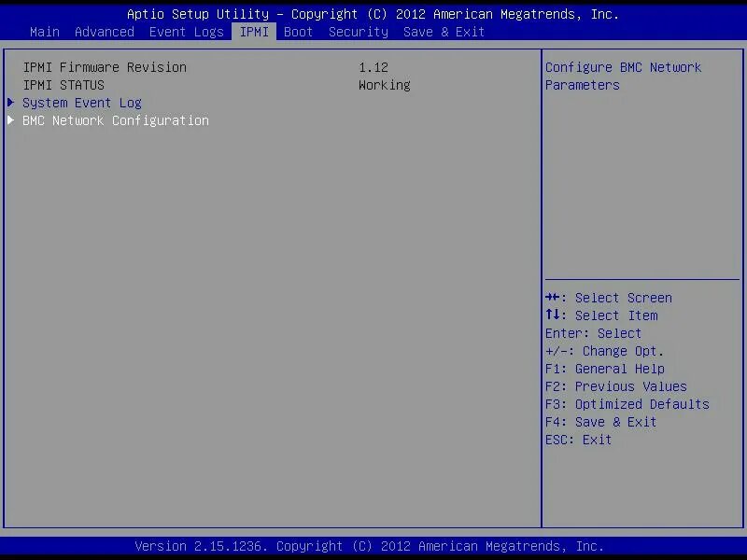Click the firmware revision value 1.12
The width and height of the screenshot is (747, 560).
pyautogui.click(x=373, y=67)
